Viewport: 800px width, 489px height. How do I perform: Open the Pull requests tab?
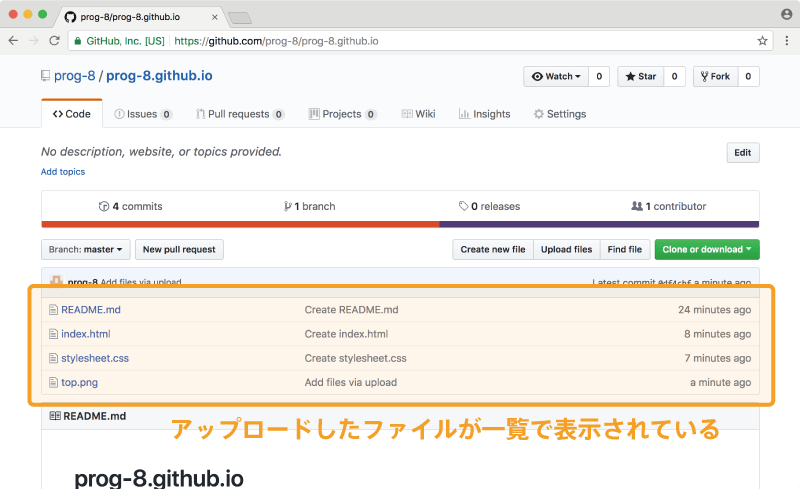240,114
